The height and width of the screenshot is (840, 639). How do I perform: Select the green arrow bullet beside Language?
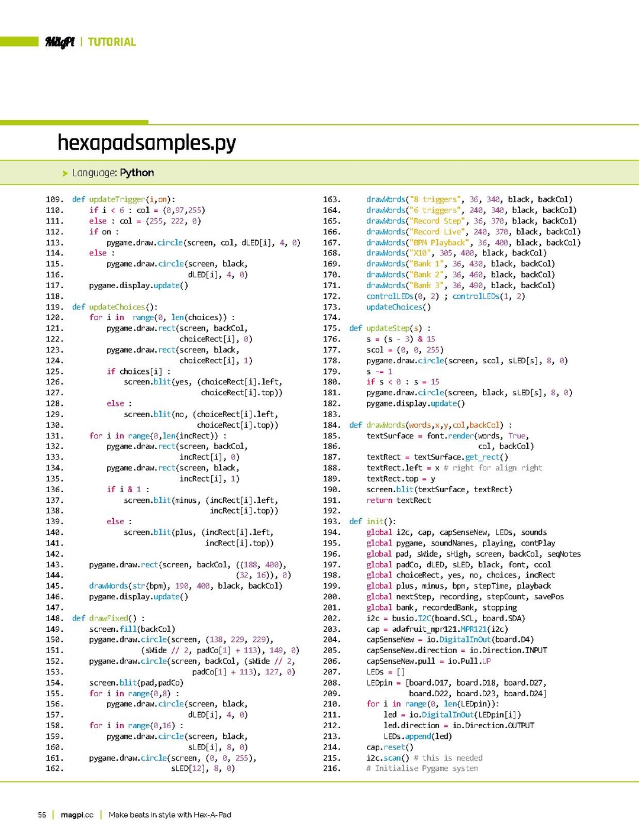[x=64, y=173]
